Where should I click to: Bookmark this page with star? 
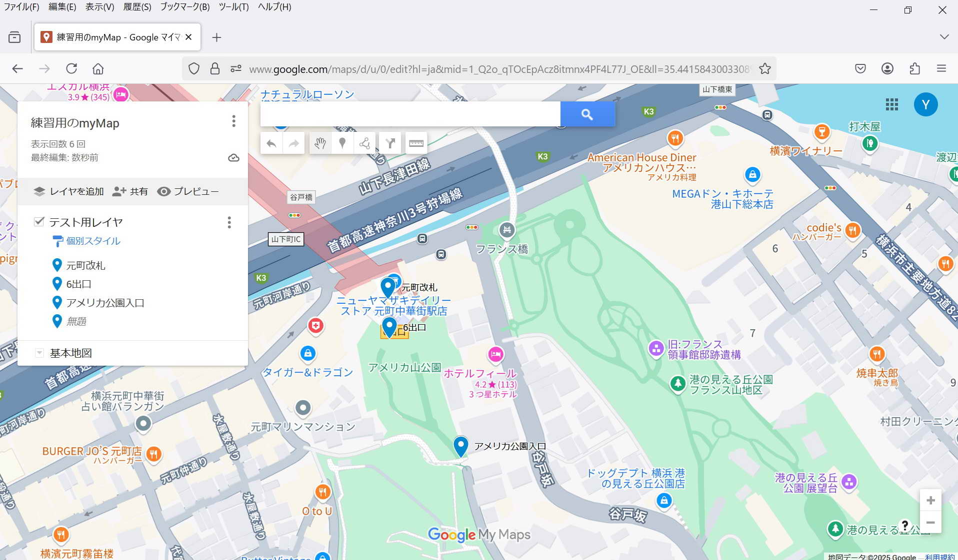click(764, 69)
